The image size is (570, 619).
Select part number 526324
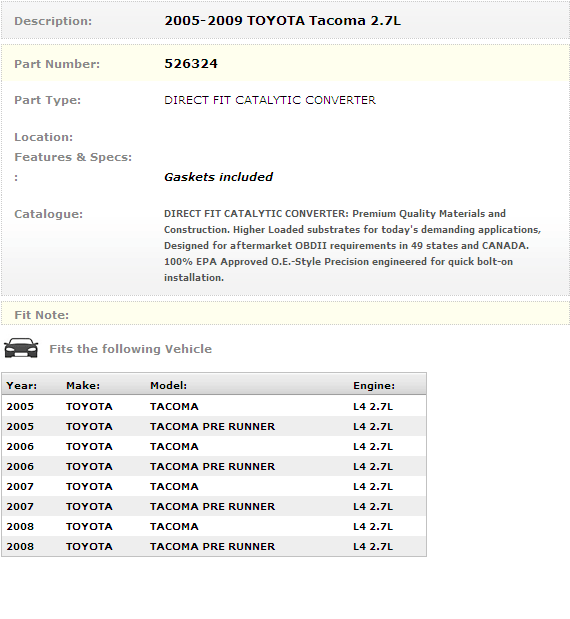pos(191,64)
